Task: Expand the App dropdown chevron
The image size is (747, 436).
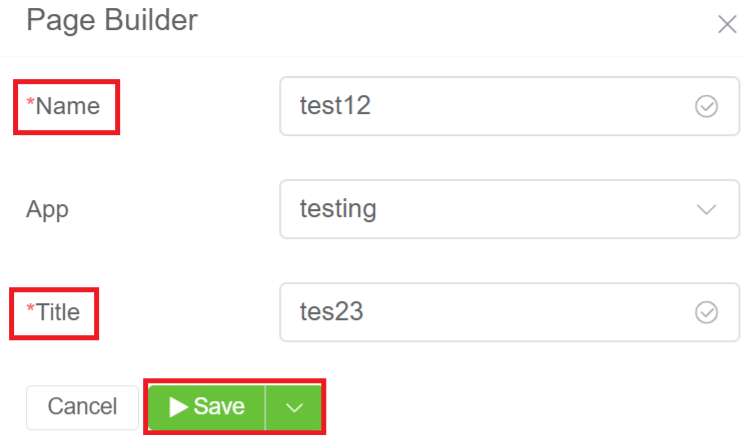Action: pos(706,210)
